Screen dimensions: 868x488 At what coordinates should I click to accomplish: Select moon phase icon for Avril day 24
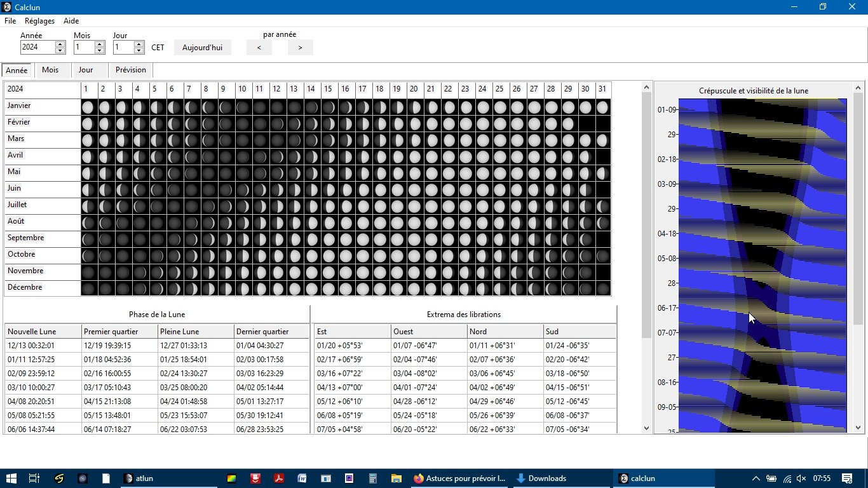(482, 156)
